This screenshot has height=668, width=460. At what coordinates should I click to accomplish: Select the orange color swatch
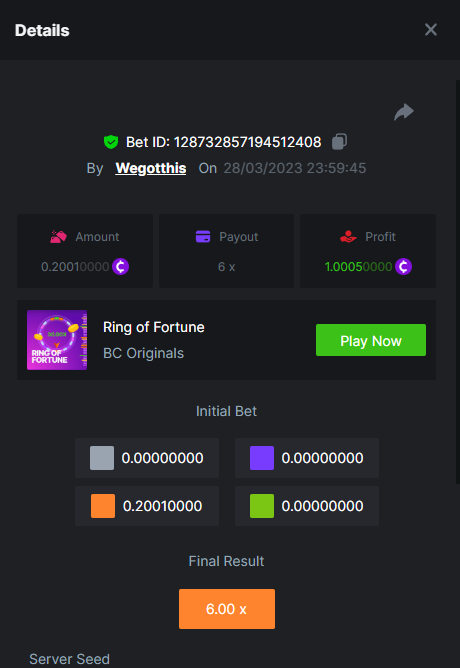tap(103, 506)
